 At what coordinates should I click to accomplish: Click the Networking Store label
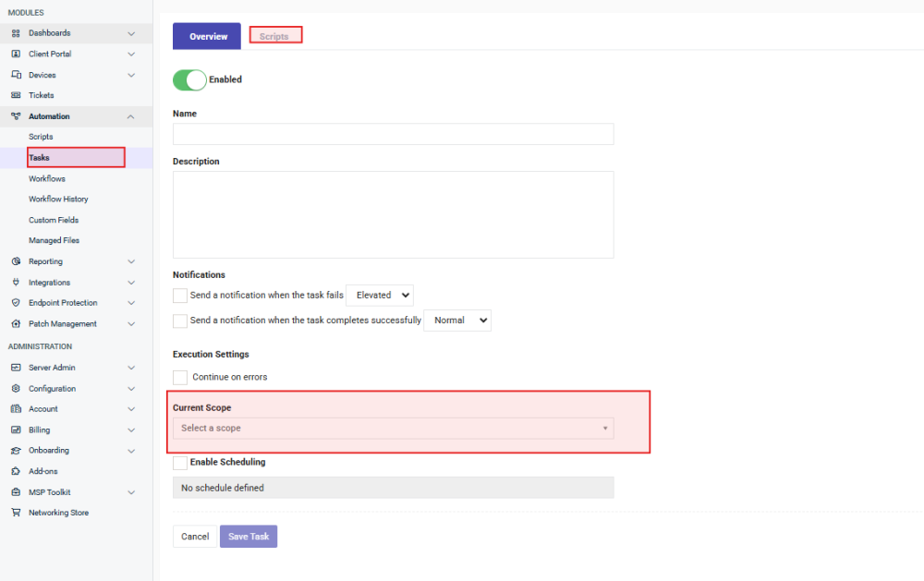click(58, 513)
